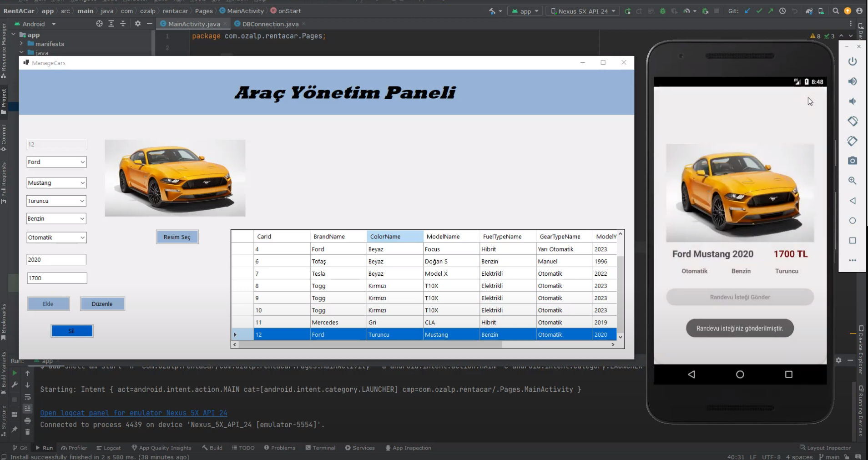Viewport: 868px width, 460px height.
Task: Rotate emulator left using rotate icon
Action: coord(853,121)
